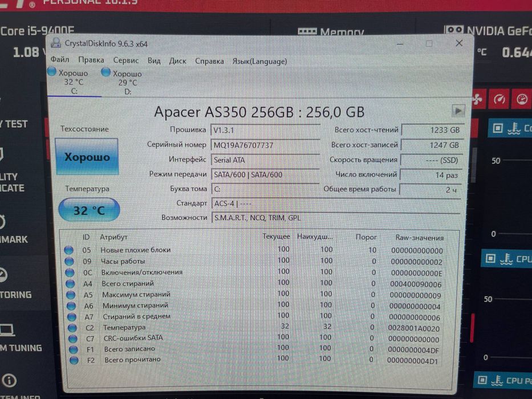Click the Порог column header
This screenshot has width=532, height=399.
tap(366, 237)
